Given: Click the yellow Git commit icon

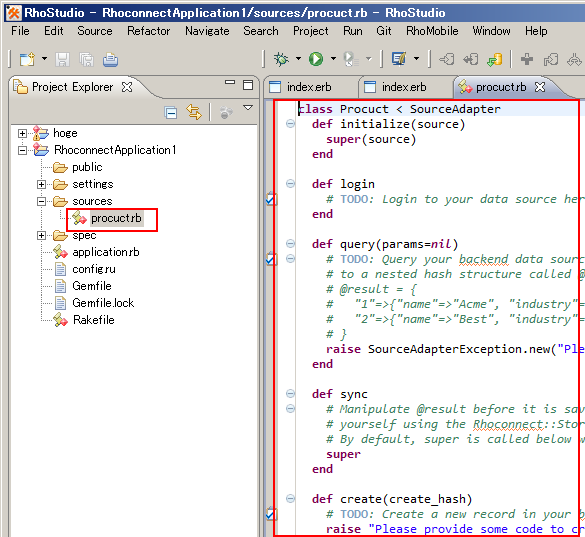Looking at the screenshot, I should tap(495, 59).
